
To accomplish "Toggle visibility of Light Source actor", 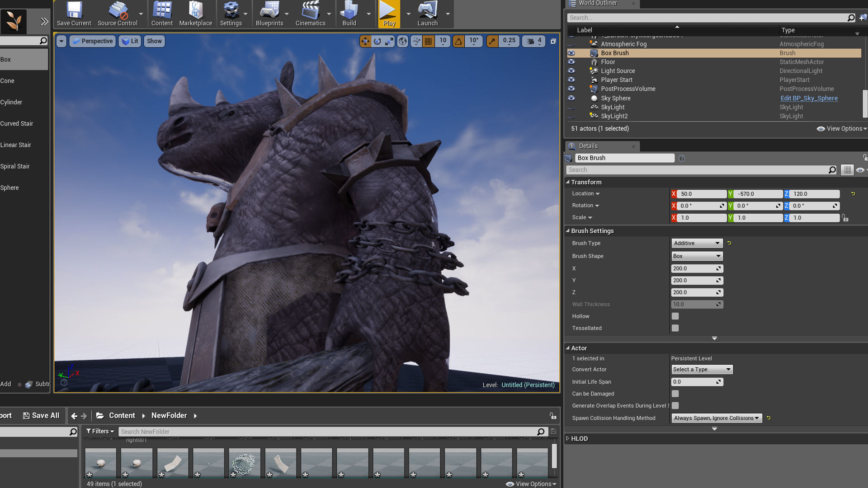I will (571, 71).
